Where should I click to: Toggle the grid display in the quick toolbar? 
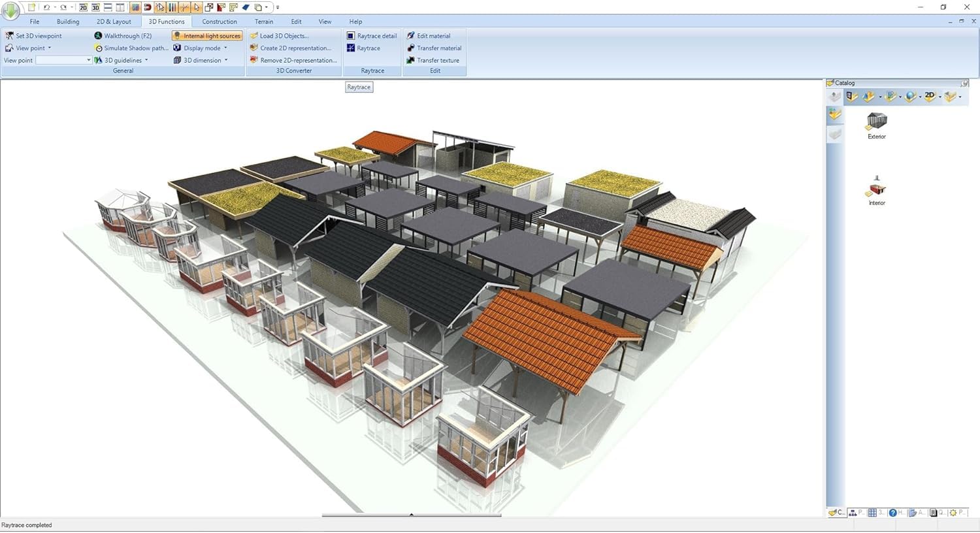[x=135, y=7]
